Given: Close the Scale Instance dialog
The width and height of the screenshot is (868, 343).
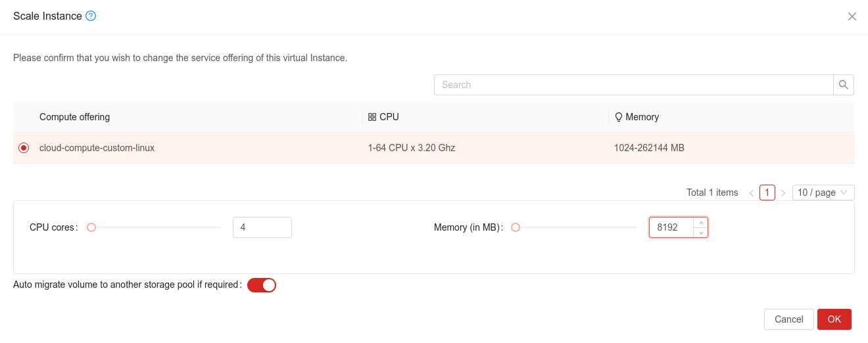Looking at the screenshot, I should pyautogui.click(x=852, y=16).
